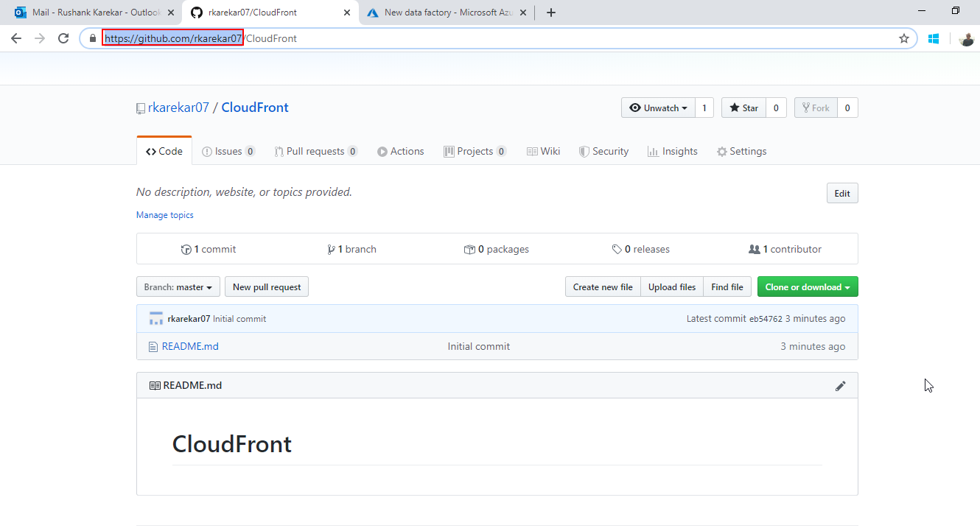Open the Wiki tab
The width and height of the screenshot is (980, 531).
(544, 151)
